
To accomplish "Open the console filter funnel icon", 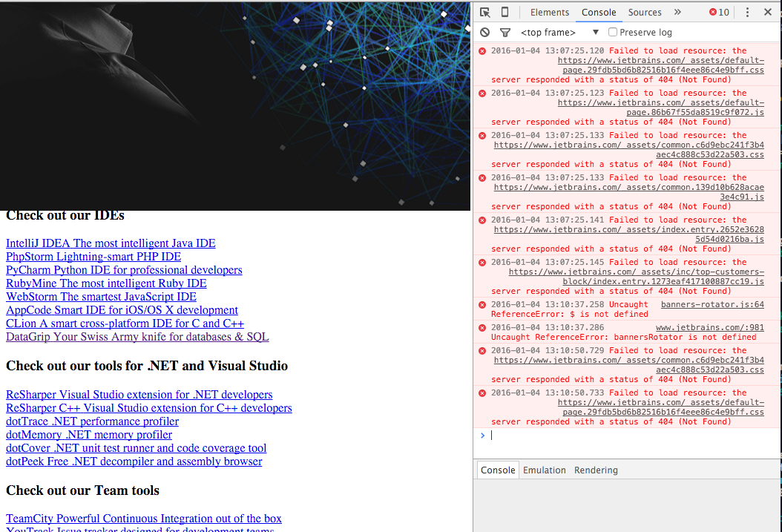I will [x=505, y=33].
